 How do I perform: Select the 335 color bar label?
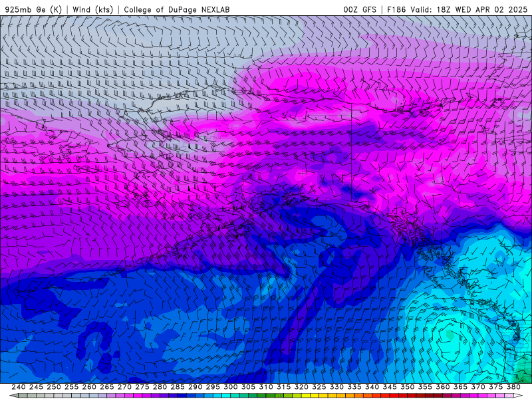click(x=354, y=387)
